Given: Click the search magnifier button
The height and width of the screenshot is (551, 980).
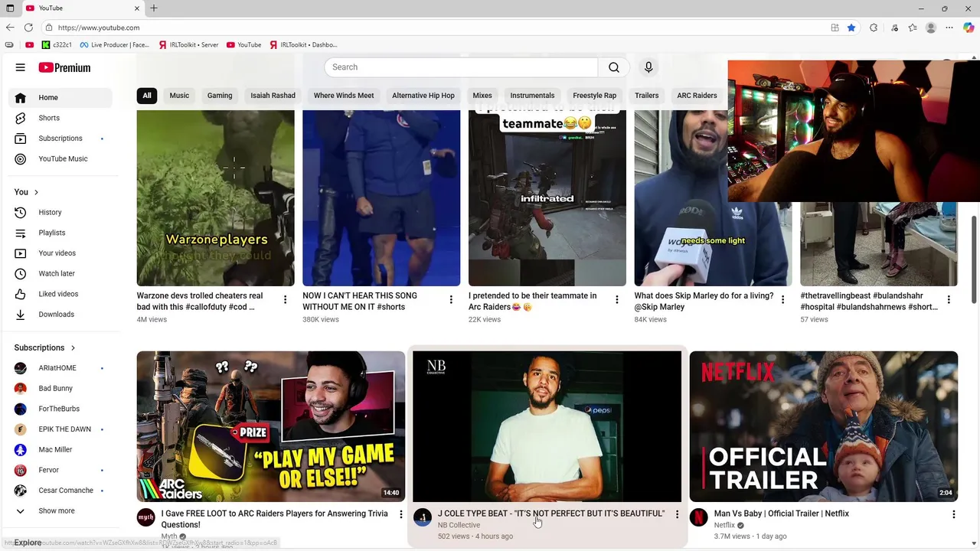Looking at the screenshot, I should pyautogui.click(x=614, y=67).
